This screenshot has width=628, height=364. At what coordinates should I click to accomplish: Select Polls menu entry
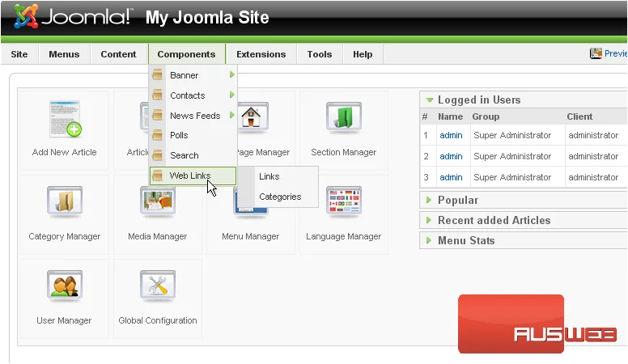(193, 135)
